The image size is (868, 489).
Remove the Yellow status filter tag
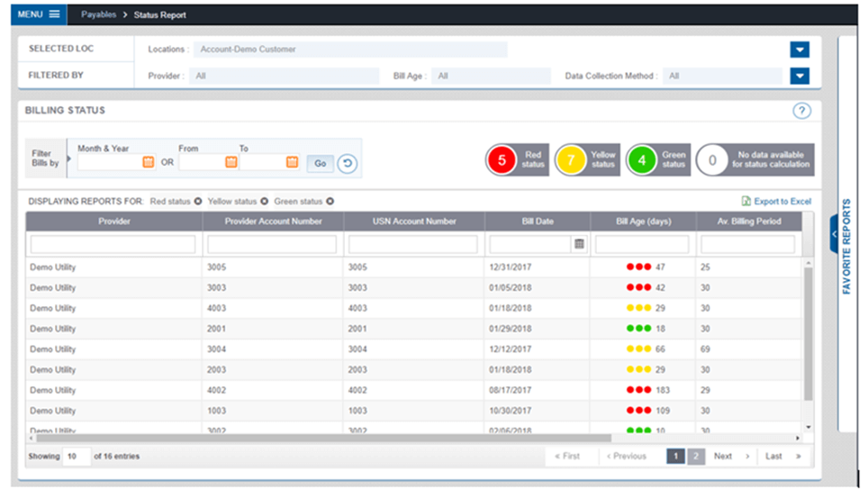pyautogui.click(x=264, y=202)
